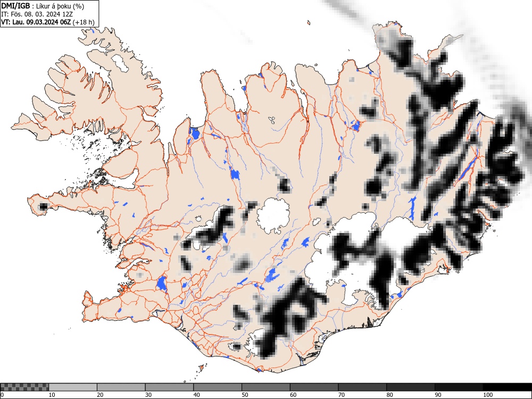The image size is (532, 399).
Task: Click the '(+18 h)' forecast offset text
Action: 84,22
